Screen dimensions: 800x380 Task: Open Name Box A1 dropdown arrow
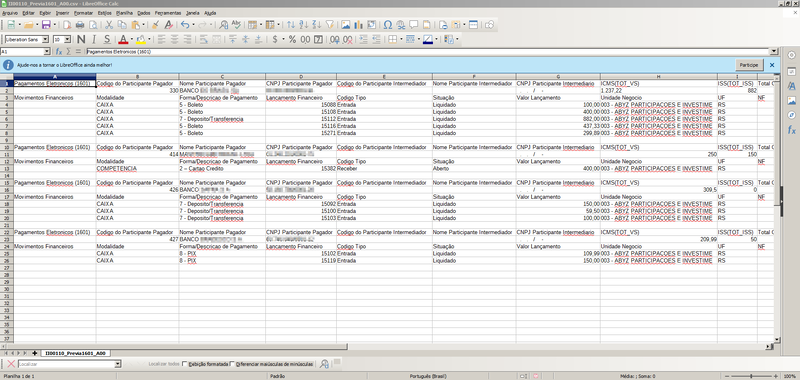[47, 52]
